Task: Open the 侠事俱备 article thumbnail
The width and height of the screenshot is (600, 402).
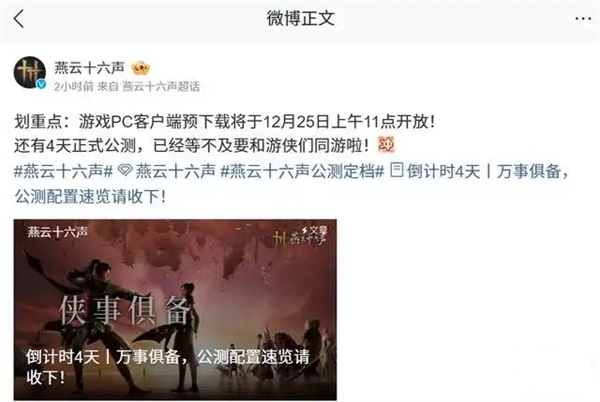Action: click(x=175, y=310)
